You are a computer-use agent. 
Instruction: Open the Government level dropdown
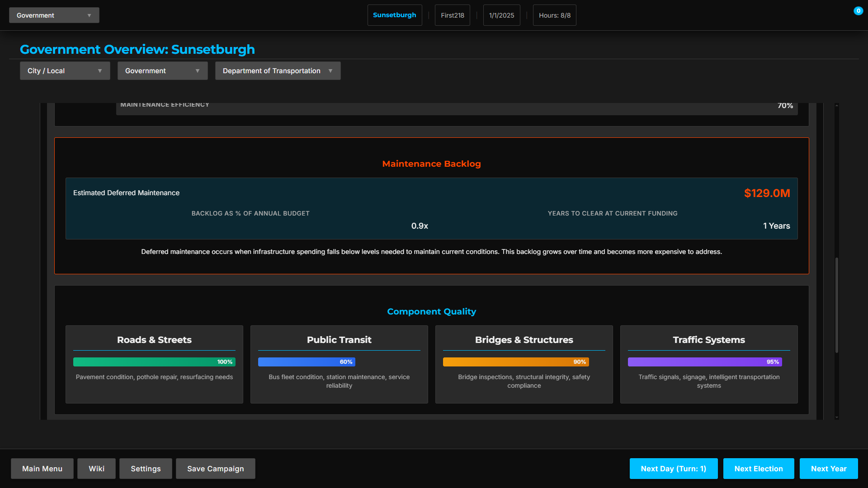[x=162, y=71]
